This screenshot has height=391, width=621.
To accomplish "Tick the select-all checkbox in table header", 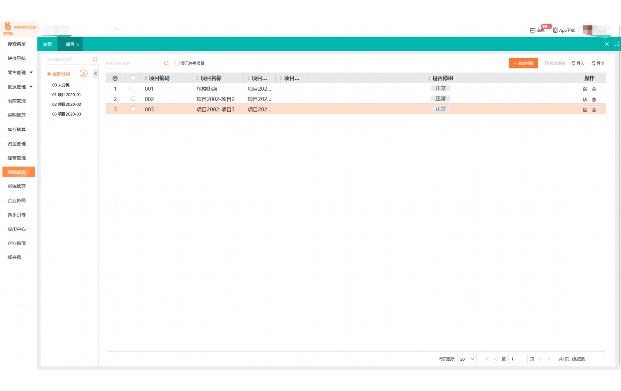I will pos(133,78).
